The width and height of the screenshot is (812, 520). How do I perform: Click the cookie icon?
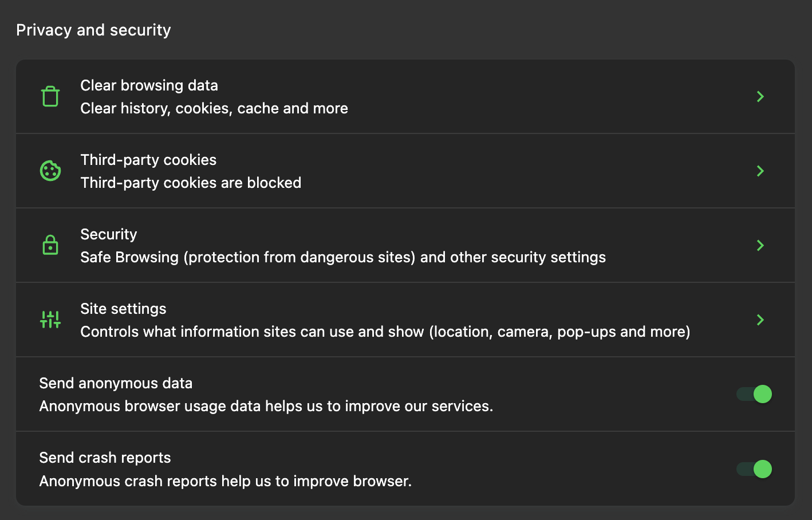pos(50,171)
